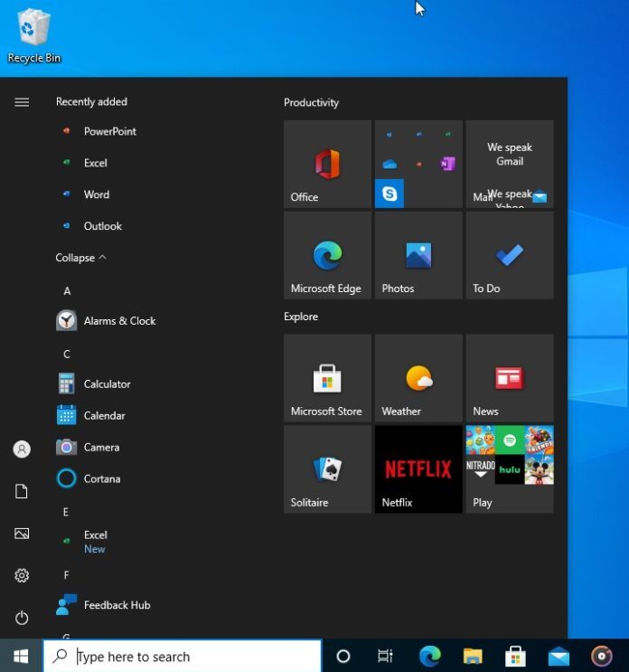Open the Photos tile
The height and width of the screenshot is (672, 629).
(x=418, y=256)
